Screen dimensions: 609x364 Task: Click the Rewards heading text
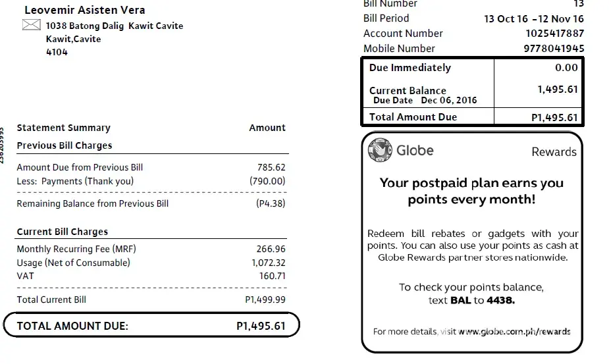tap(554, 152)
